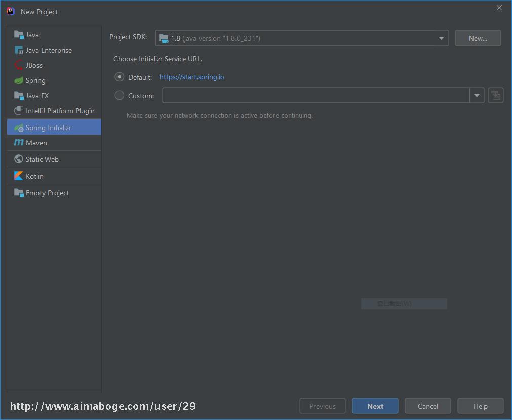Open the Project SDK dropdown
This screenshot has height=420, width=512.
point(302,38)
